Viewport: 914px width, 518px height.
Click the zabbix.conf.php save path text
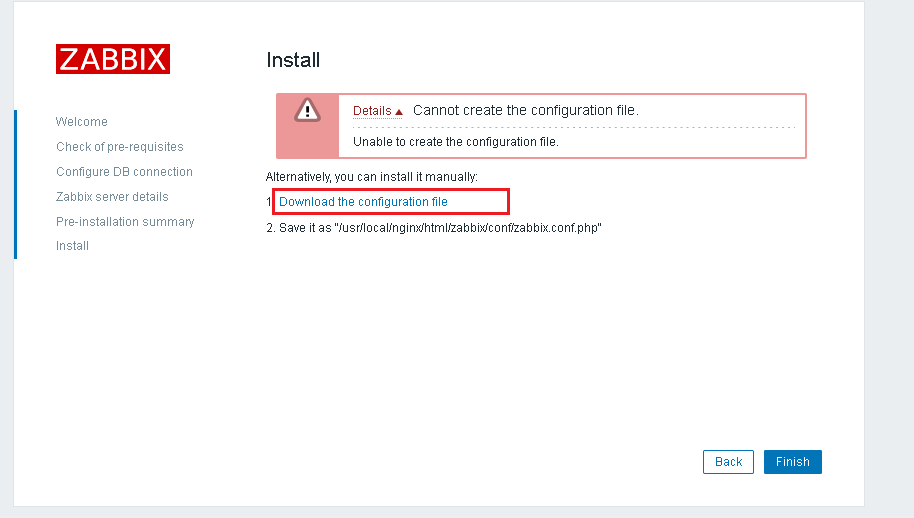click(x=440, y=228)
